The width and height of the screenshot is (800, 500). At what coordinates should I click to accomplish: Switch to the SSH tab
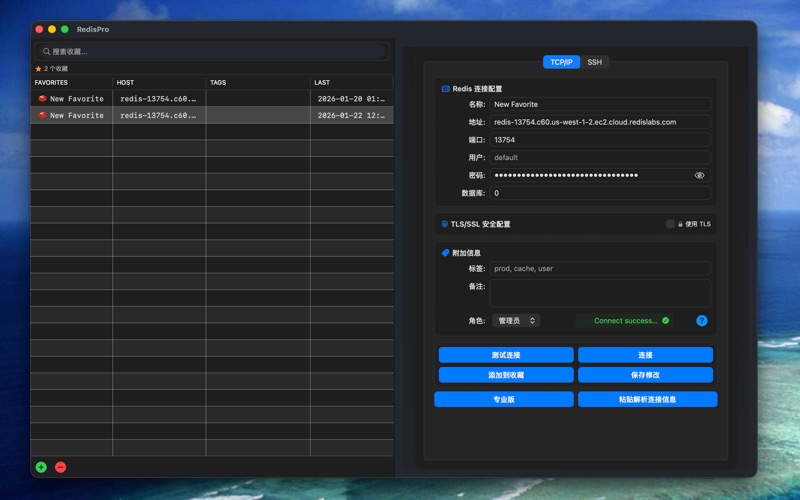click(594, 62)
